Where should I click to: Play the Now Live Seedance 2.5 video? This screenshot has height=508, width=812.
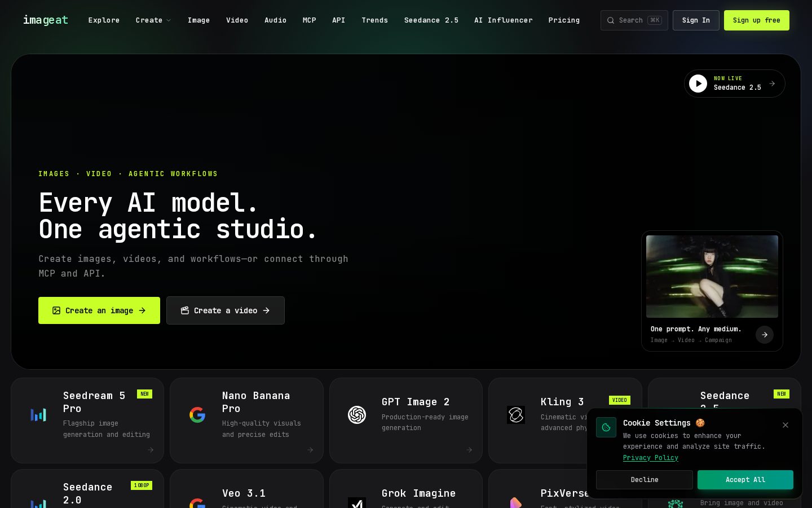[698, 84]
